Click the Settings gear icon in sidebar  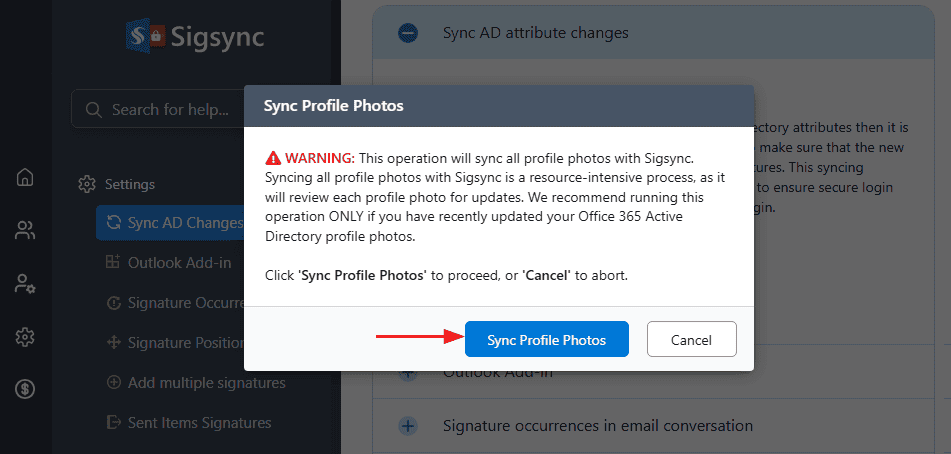87,184
